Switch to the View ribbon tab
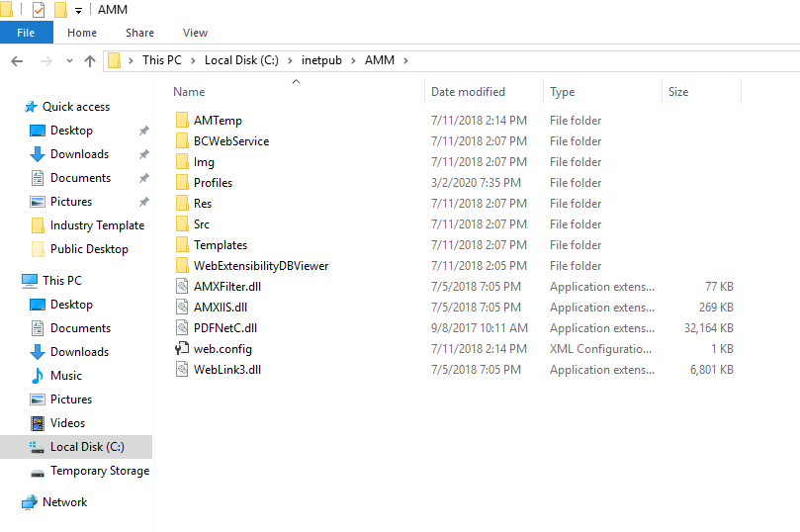This screenshot has width=800, height=532. pyautogui.click(x=195, y=33)
